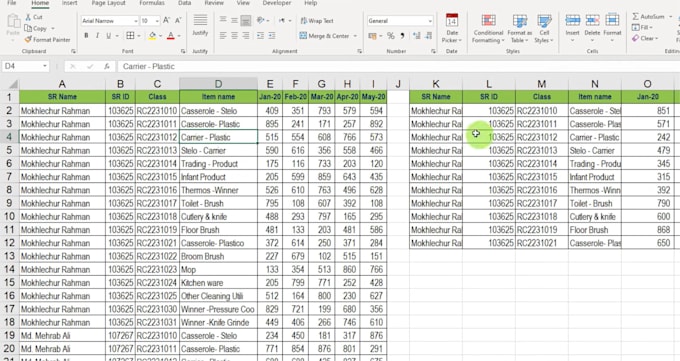Apply the red font color
680x361 pixels.
pyautogui.click(x=170, y=36)
